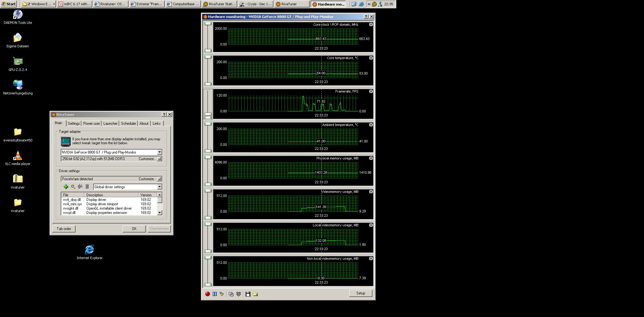Select the nvcpl.dll row

(109, 213)
